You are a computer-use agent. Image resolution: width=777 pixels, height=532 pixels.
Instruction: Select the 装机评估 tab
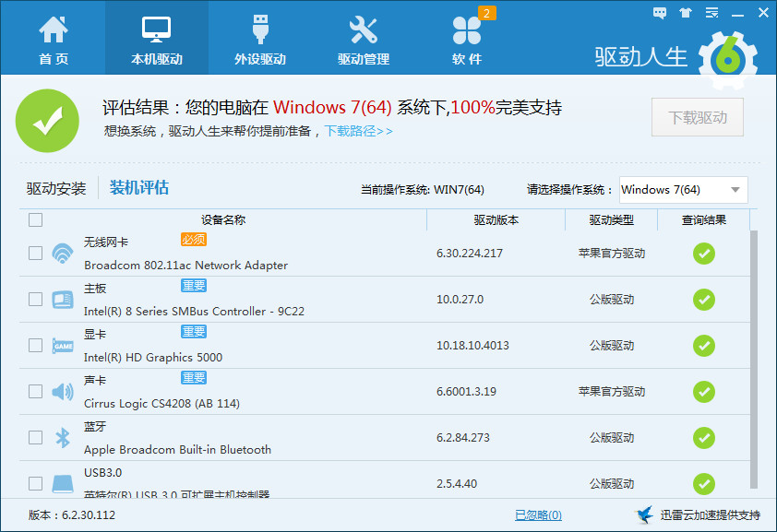pyautogui.click(x=140, y=186)
